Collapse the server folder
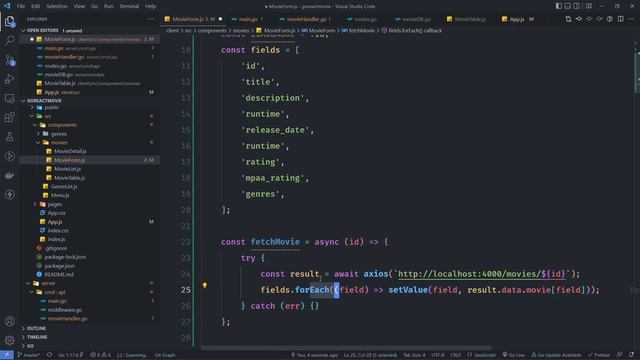The height and width of the screenshot is (360, 640). (48, 283)
